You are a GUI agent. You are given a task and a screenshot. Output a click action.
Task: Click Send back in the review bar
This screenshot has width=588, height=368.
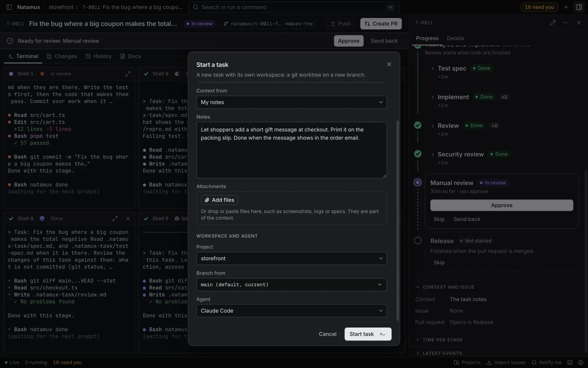pos(384,41)
